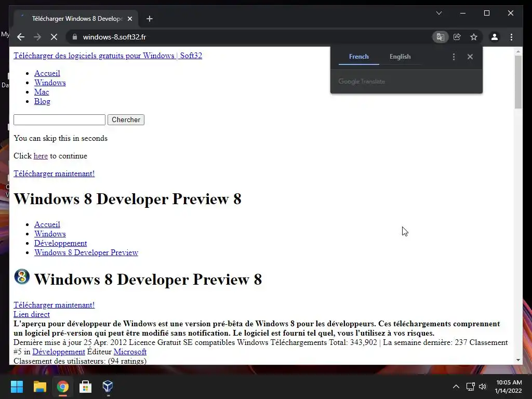Screen dimensions: 532x399
Task: Focus the search text field
Action: pos(59,120)
